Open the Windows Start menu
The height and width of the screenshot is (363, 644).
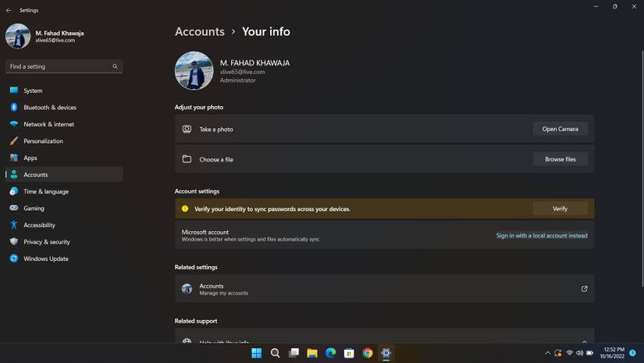[x=257, y=353]
